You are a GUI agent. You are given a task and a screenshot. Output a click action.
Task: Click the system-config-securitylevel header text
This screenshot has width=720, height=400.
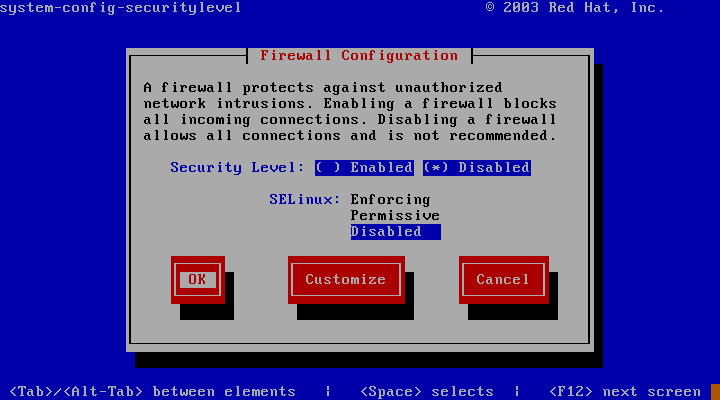pos(120,8)
